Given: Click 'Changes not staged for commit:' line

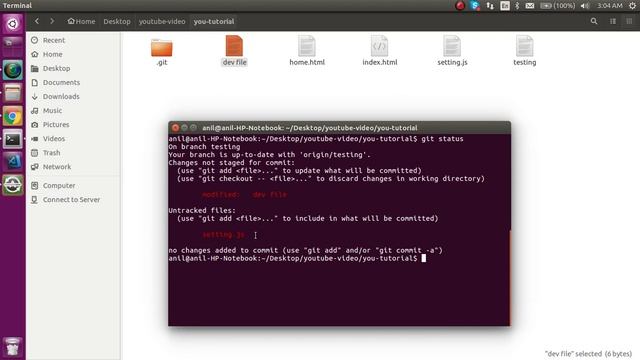Looking at the screenshot, I should pos(231,163).
